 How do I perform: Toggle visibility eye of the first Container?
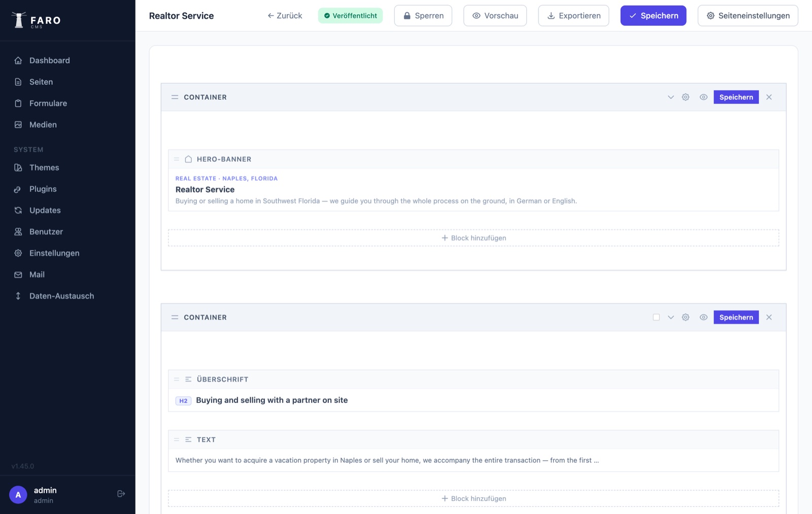[703, 97]
